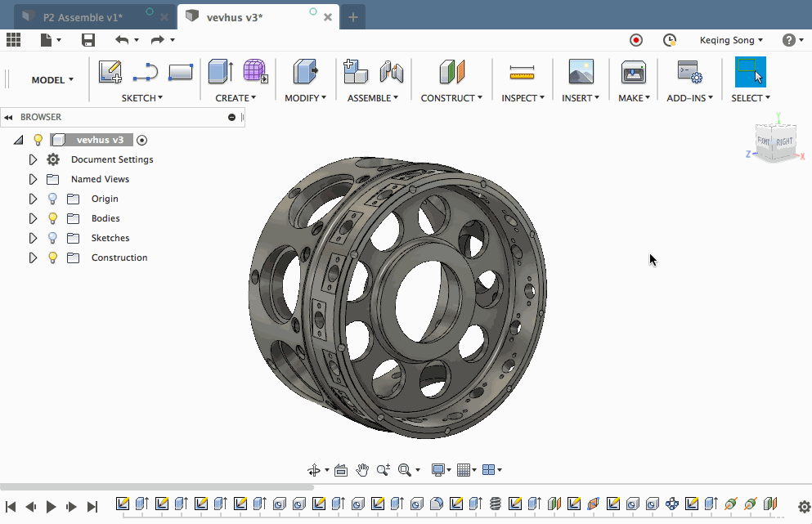Click the horizontal timeline scrollbar
The image size is (812, 524).
point(155,487)
